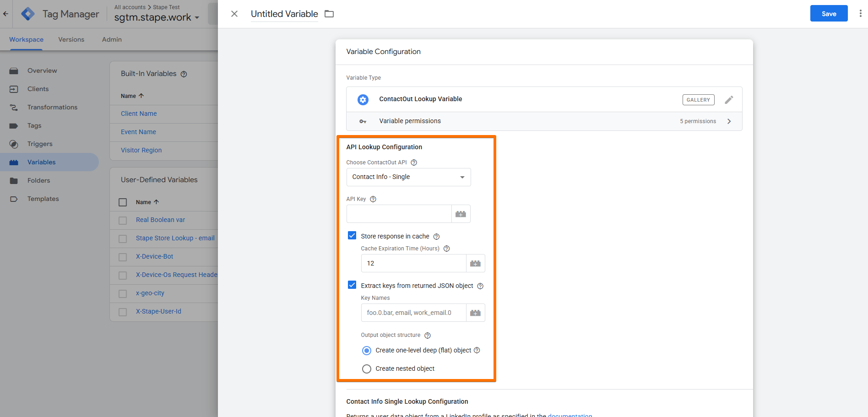
Task: Tick the checkbox for Real Boolean var
Action: point(123,221)
